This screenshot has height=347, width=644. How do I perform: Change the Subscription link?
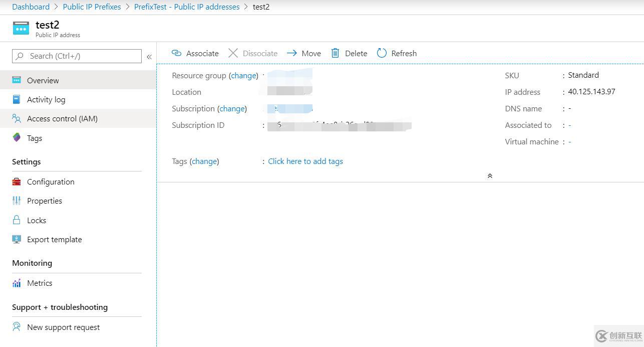click(232, 109)
